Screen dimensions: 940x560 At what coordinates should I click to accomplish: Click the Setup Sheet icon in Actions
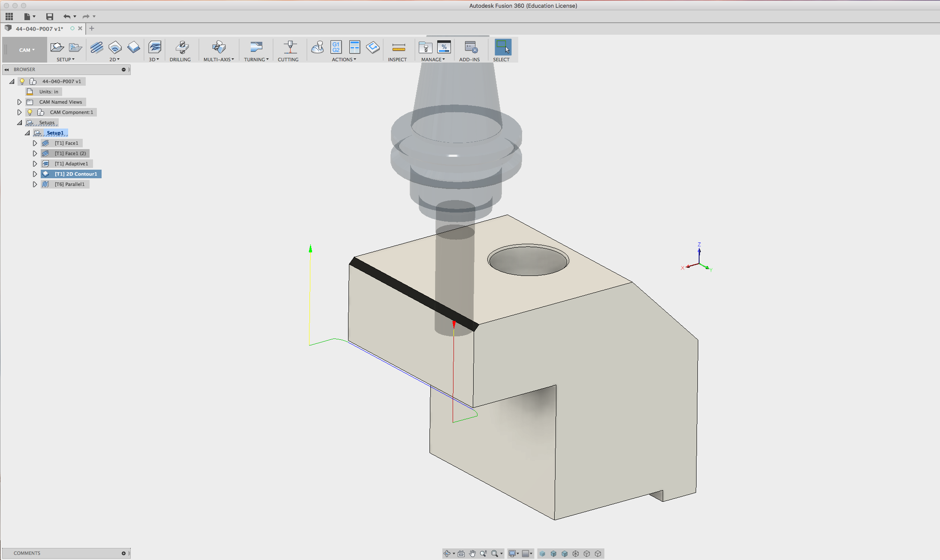[x=354, y=47]
